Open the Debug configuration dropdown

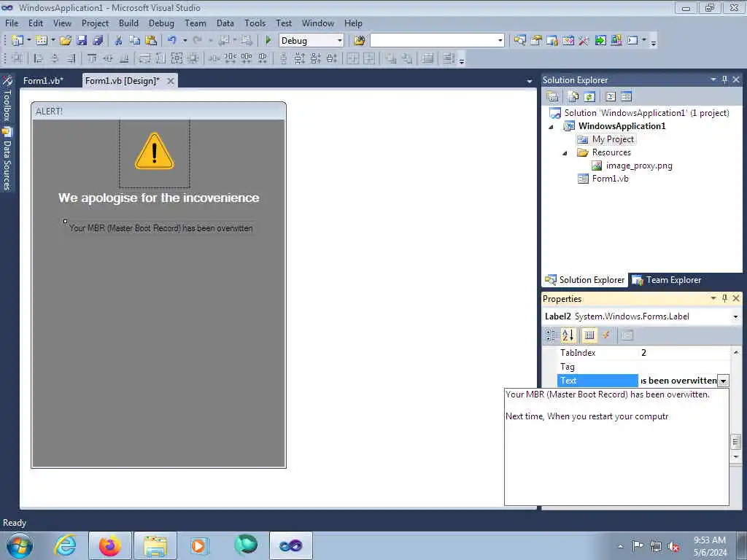tap(340, 41)
